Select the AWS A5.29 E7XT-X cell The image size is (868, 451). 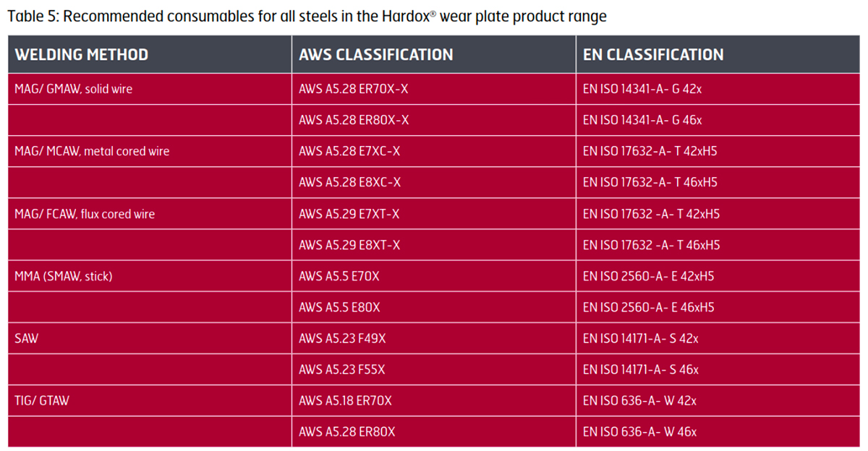click(349, 214)
